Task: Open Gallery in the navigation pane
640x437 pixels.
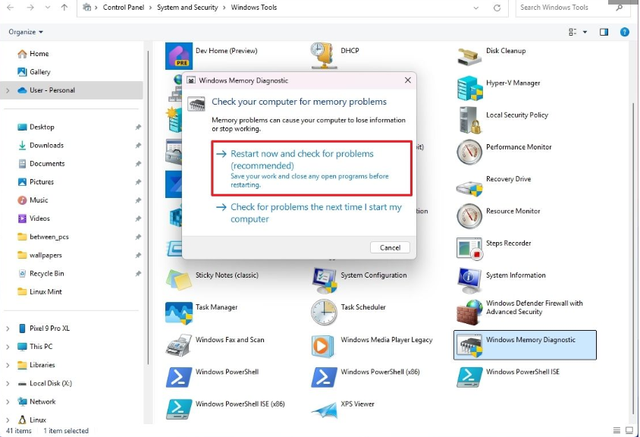Action: (x=40, y=72)
